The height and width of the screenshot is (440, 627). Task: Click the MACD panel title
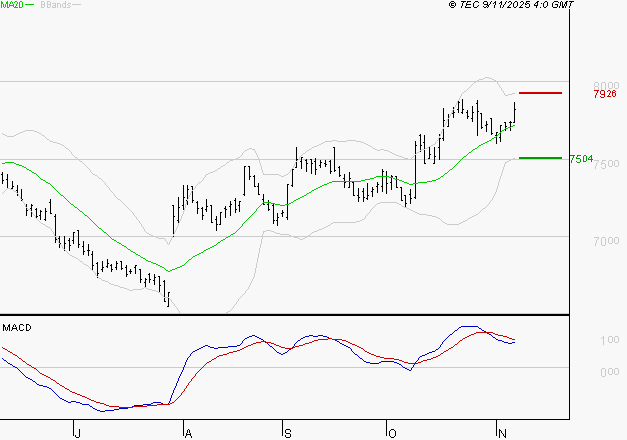tap(17, 328)
